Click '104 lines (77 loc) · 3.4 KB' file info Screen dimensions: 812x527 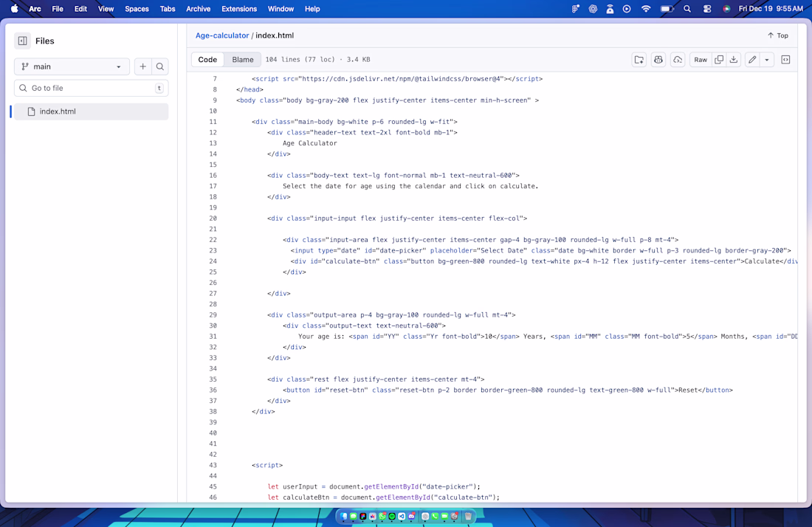coord(317,60)
